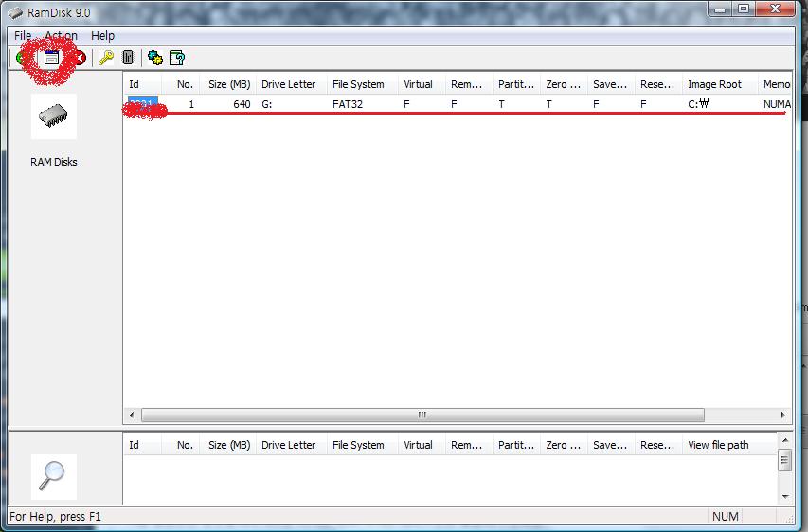Click the top table Rese... header
The height and width of the screenshot is (532, 808).
(x=659, y=84)
